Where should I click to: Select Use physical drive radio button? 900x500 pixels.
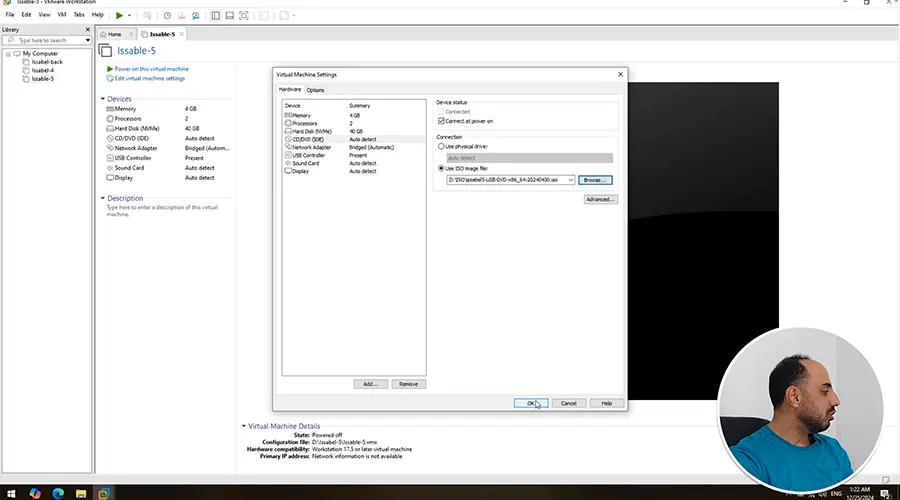point(441,146)
